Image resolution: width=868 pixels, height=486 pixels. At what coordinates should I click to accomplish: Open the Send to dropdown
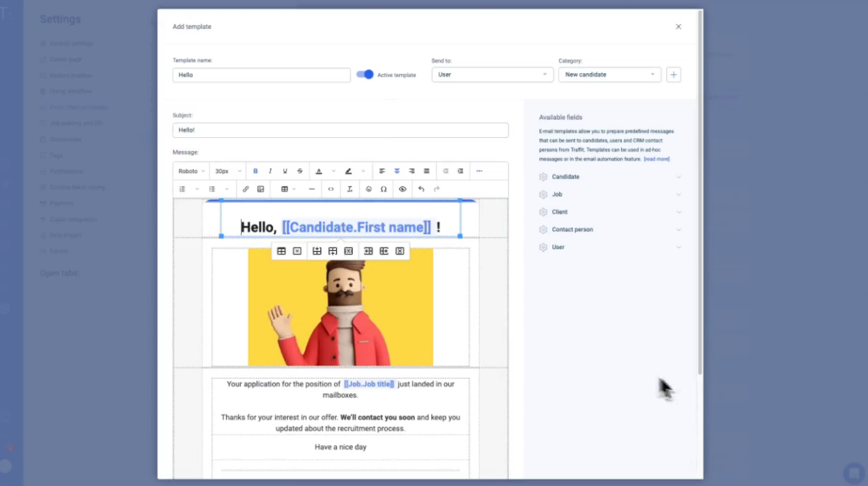tap(492, 75)
